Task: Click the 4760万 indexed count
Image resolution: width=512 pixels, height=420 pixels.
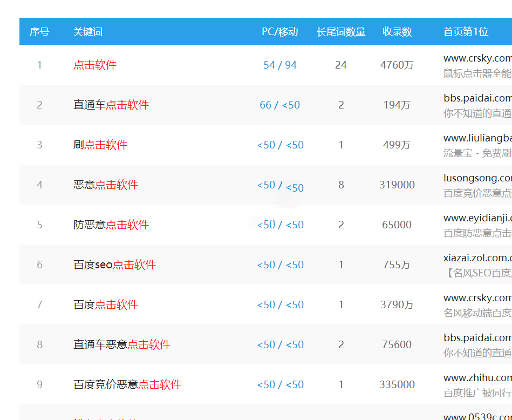Action: (x=397, y=65)
